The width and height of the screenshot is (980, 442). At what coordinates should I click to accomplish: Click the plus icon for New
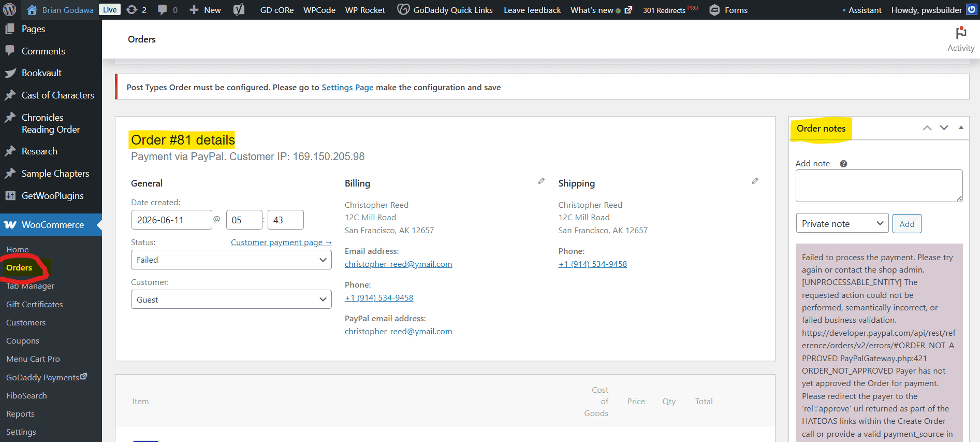194,10
